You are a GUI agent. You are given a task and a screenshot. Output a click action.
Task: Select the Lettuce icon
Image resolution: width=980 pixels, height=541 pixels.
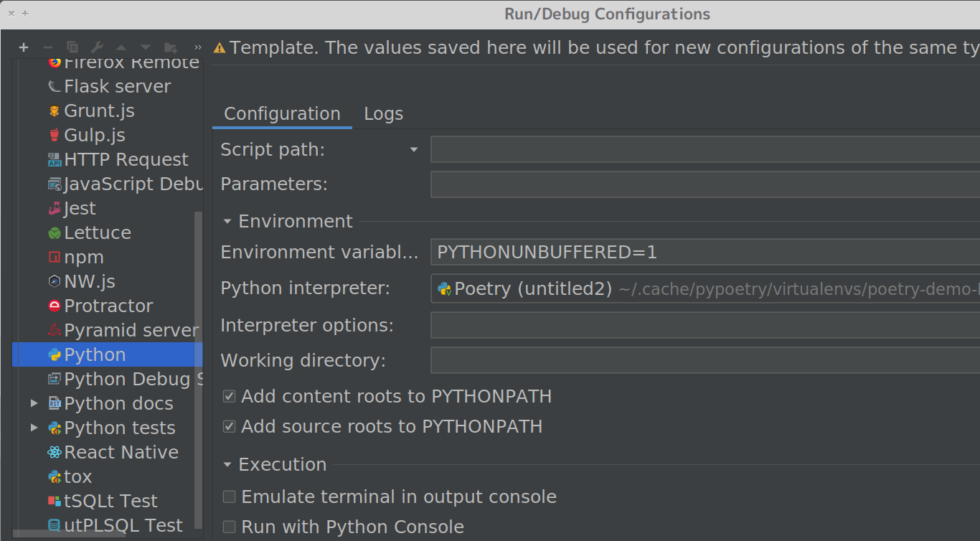[x=55, y=232]
